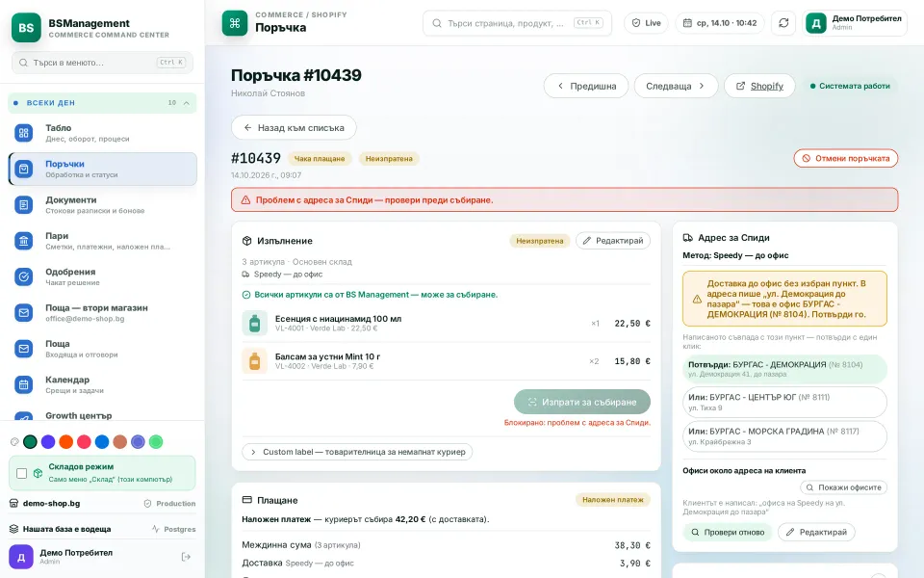Click the truck icon by Адрес за Спиди

pos(687,238)
